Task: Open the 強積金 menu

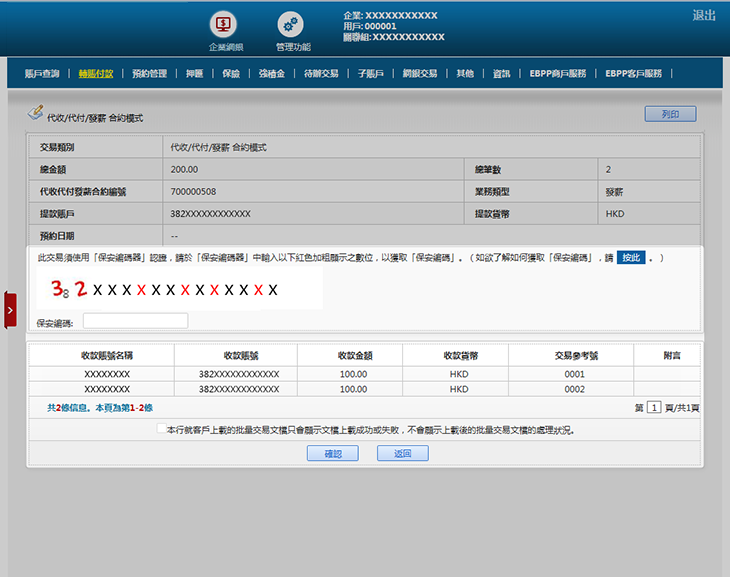Action: coord(271,73)
